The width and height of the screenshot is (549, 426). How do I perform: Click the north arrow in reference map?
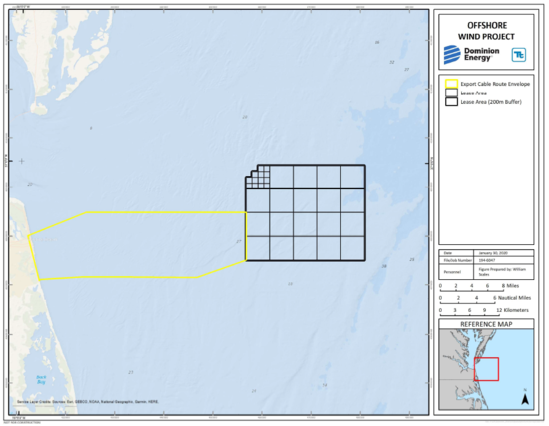(x=524, y=398)
